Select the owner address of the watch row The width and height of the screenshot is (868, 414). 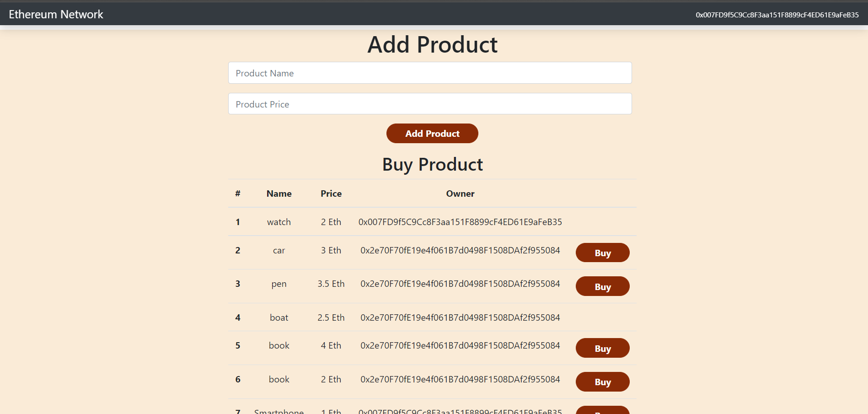pyautogui.click(x=460, y=222)
